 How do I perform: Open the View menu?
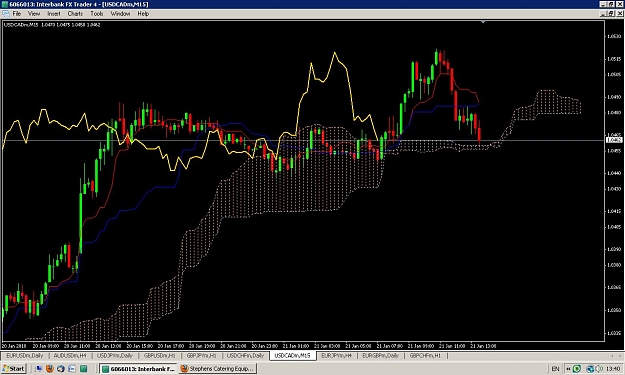pyautogui.click(x=34, y=14)
